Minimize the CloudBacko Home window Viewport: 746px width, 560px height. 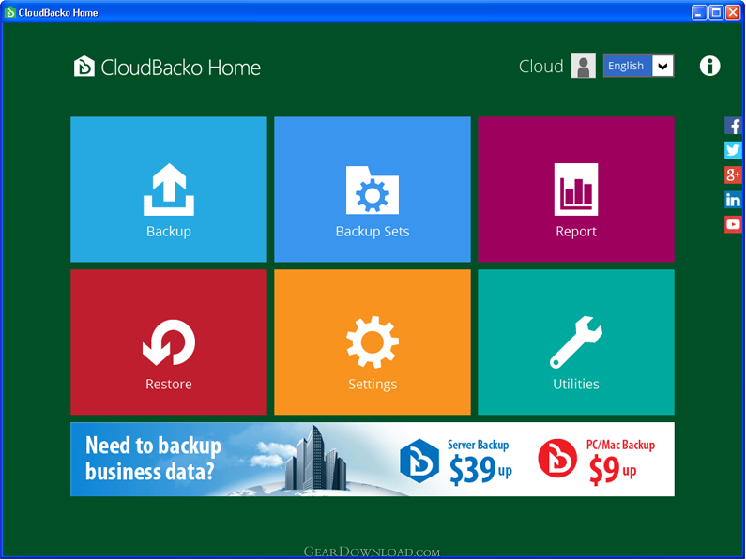click(x=698, y=12)
